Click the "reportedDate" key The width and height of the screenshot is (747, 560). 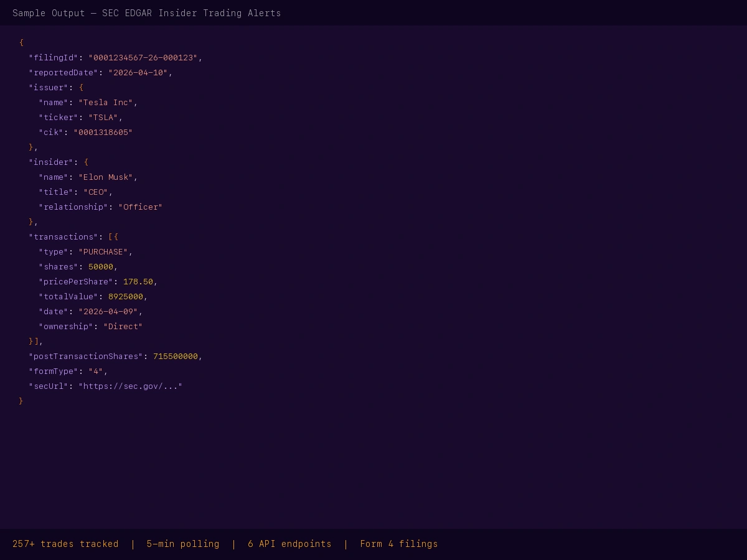point(63,73)
